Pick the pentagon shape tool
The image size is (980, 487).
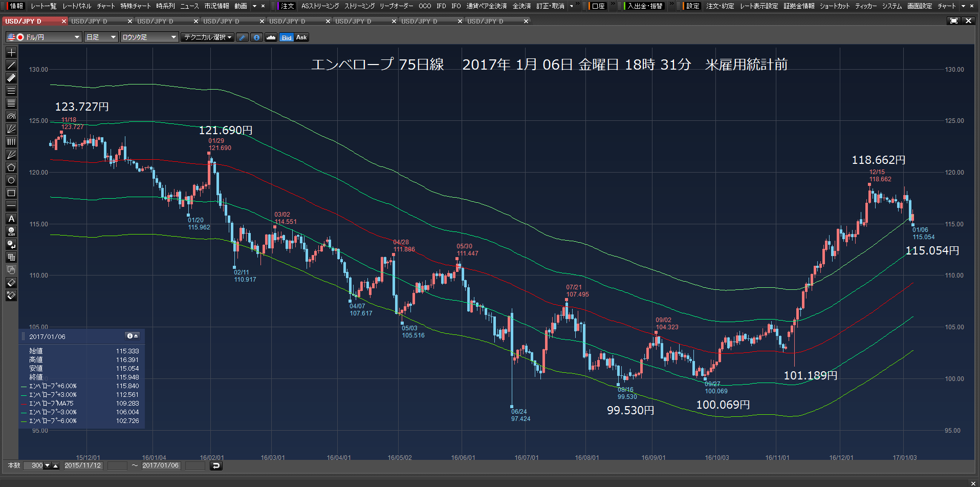(11, 167)
